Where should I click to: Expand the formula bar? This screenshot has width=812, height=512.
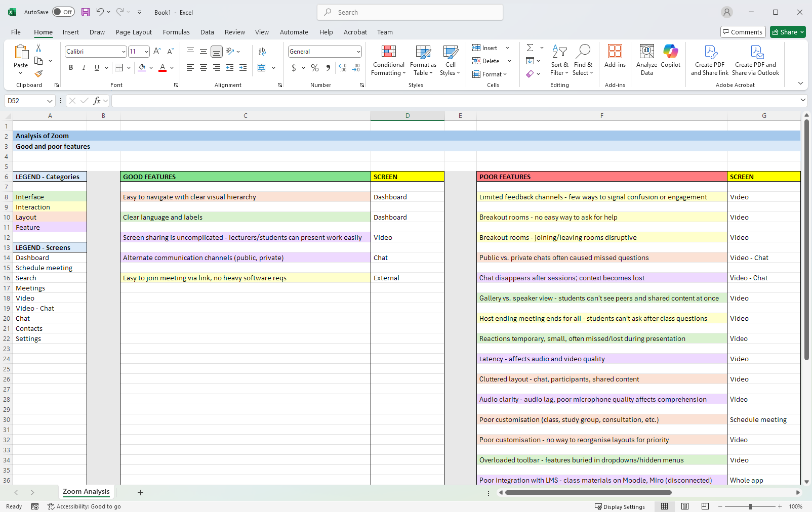pos(803,100)
